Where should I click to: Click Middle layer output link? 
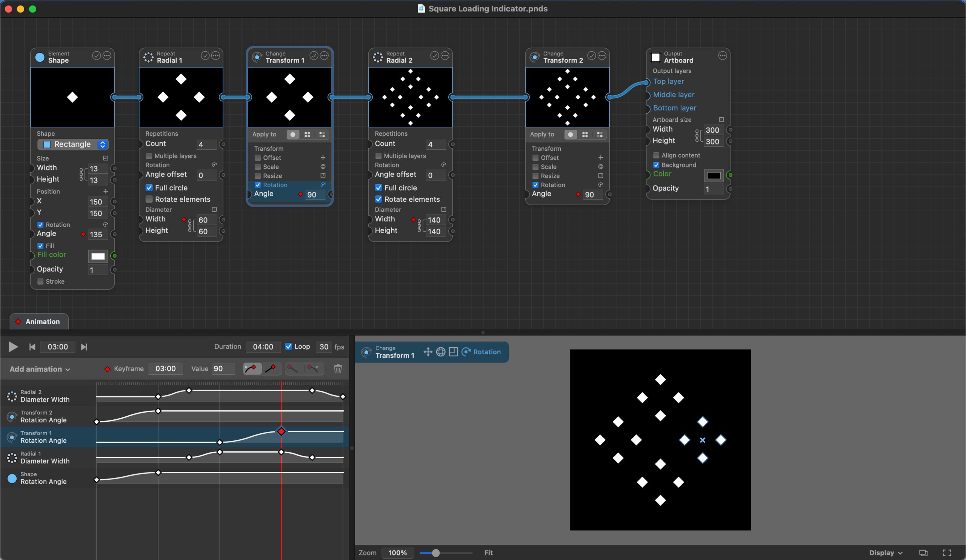click(x=674, y=95)
